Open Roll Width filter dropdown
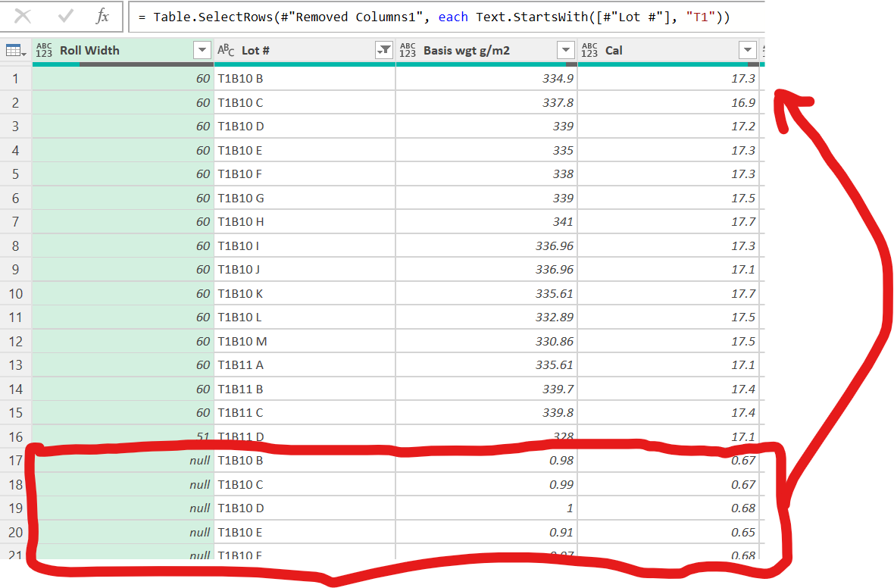The height and width of the screenshot is (588, 894). click(202, 50)
